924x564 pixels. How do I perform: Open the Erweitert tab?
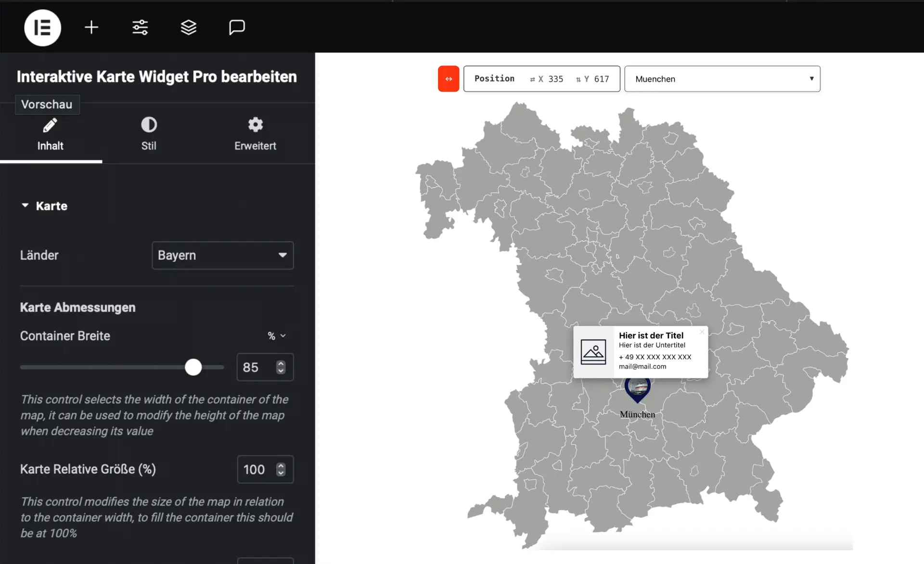pos(255,135)
